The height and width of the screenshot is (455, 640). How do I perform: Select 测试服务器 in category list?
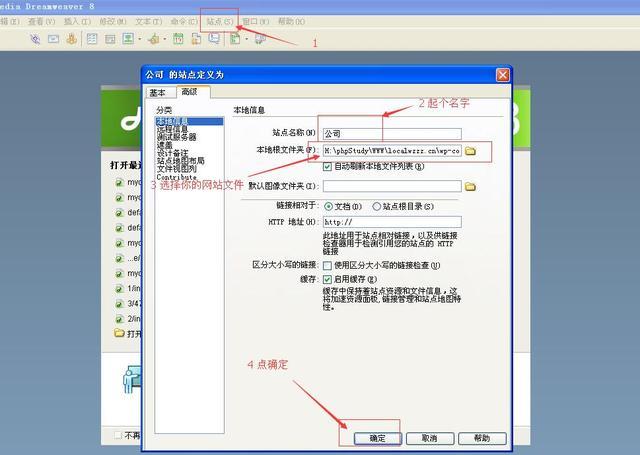coord(176,137)
